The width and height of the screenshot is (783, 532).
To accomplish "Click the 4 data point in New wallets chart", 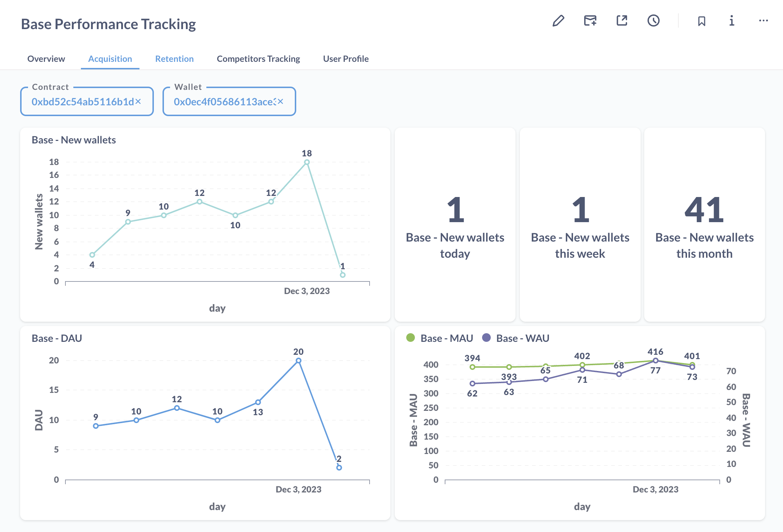I will (x=92, y=255).
